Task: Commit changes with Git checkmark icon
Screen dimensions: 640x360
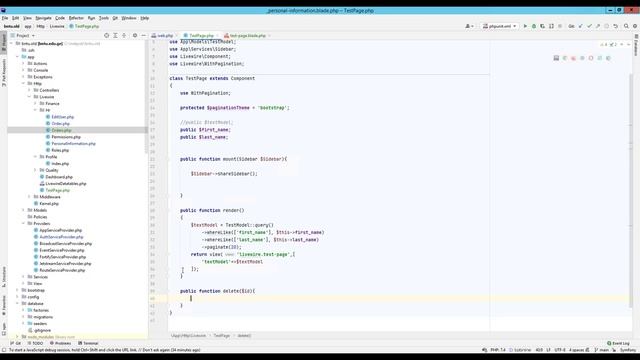Action: pos(589,26)
